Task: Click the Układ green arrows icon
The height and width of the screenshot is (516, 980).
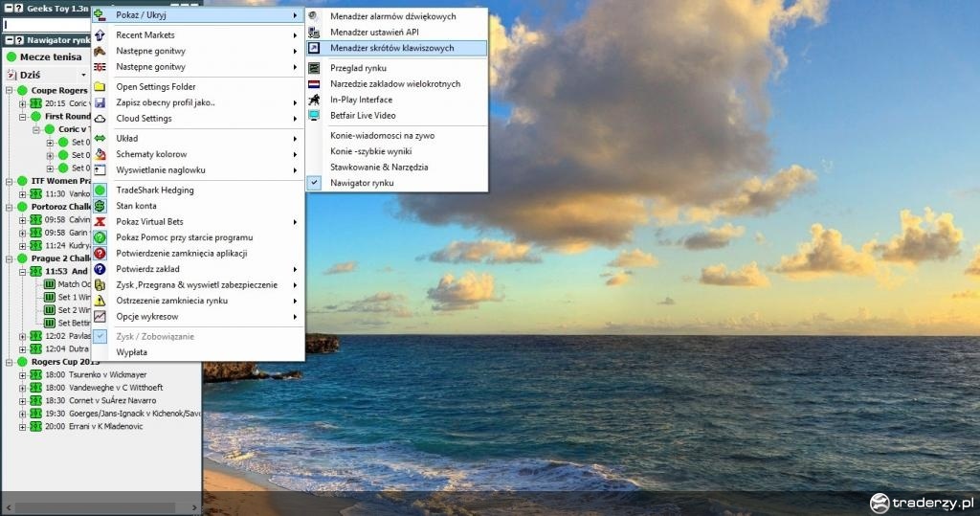Action: coord(100,138)
